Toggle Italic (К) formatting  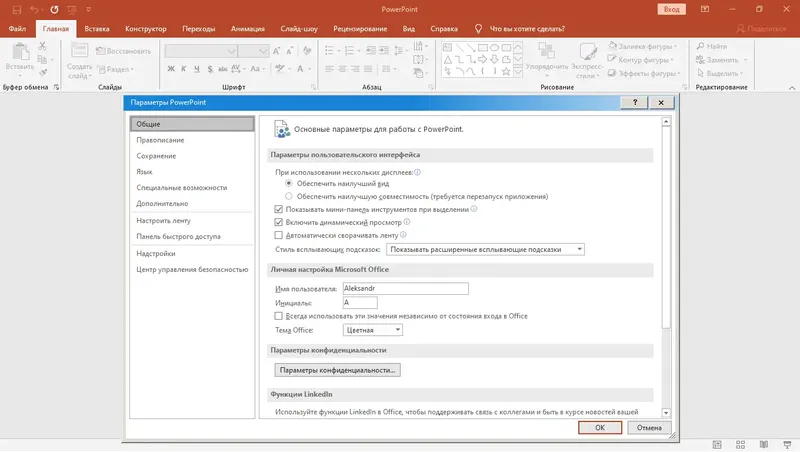(184, 69)
